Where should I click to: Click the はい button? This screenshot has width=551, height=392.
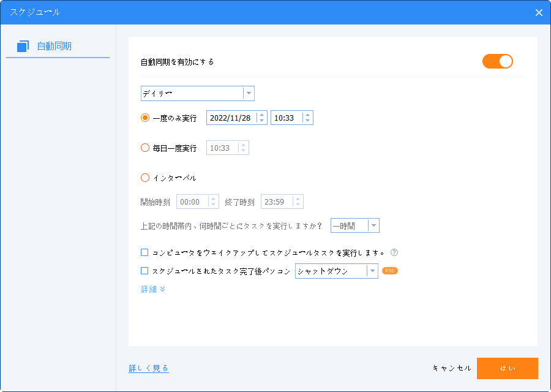(x=507, y=368)
